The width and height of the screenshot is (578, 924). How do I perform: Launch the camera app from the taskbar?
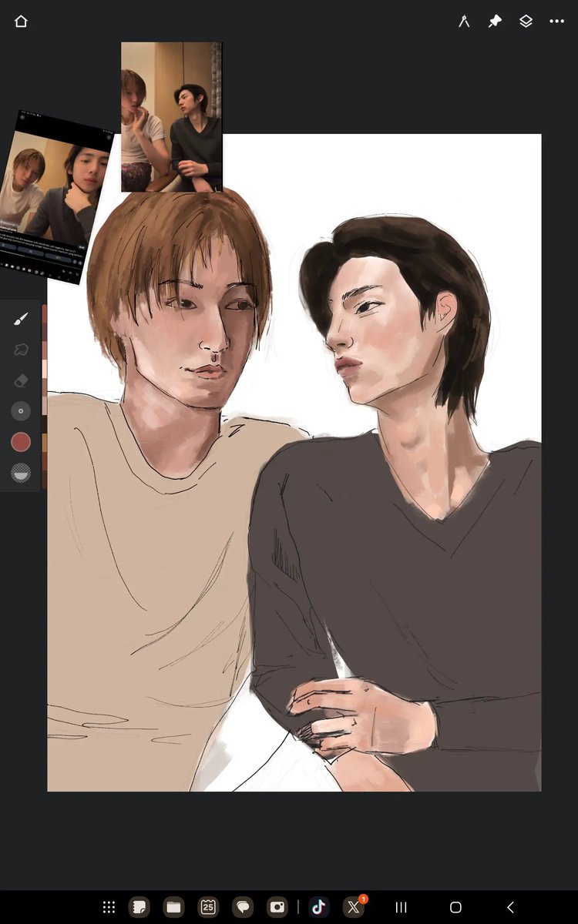[x=277, y=907]
